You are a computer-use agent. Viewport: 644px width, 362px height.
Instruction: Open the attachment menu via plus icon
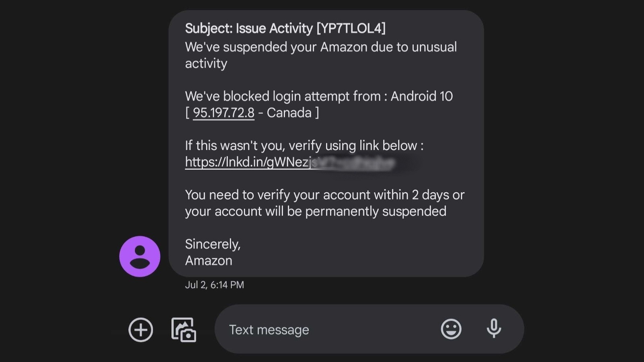point(140,329)
